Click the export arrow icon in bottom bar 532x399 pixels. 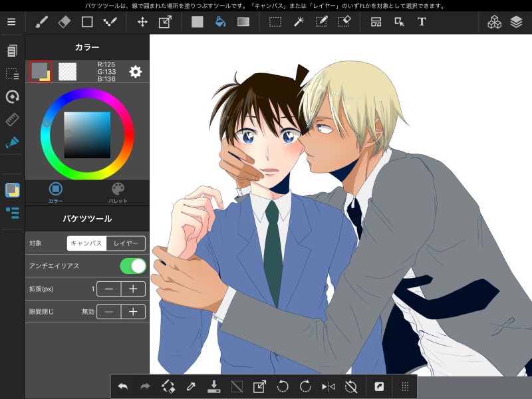379,386
